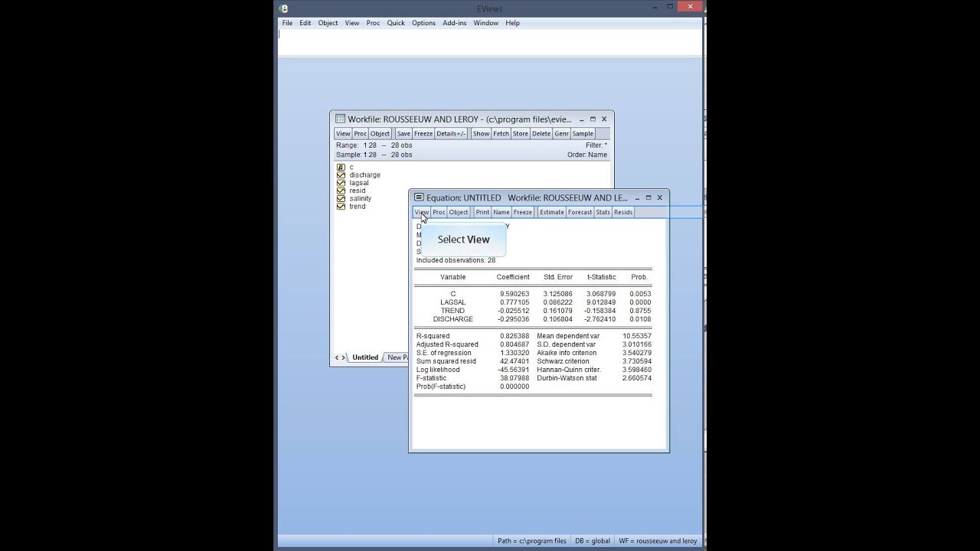Click the C coefficient value 9.590263
The image size is (980, 551).
coord(514,294)
